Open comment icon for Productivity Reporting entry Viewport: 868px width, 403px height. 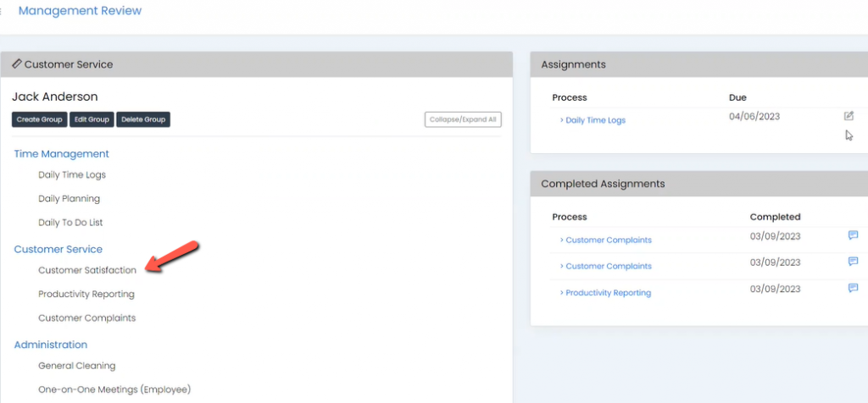tap(853, 288)
